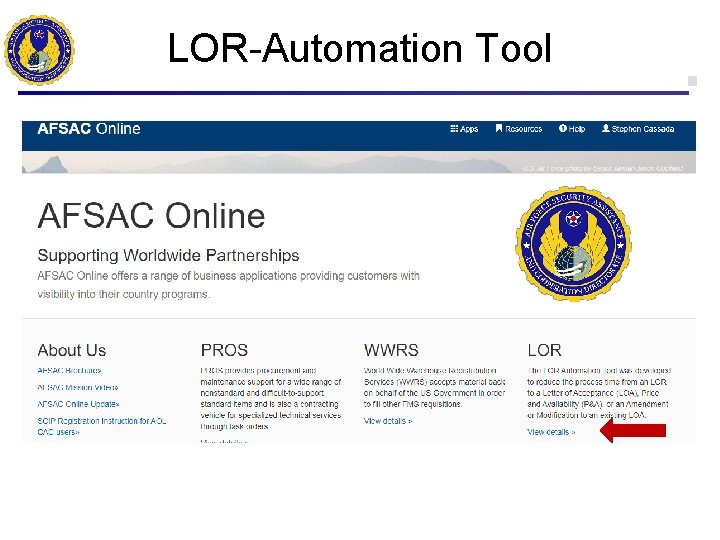View details under the LOR section

pyautogui.click(x=551, y=432)
